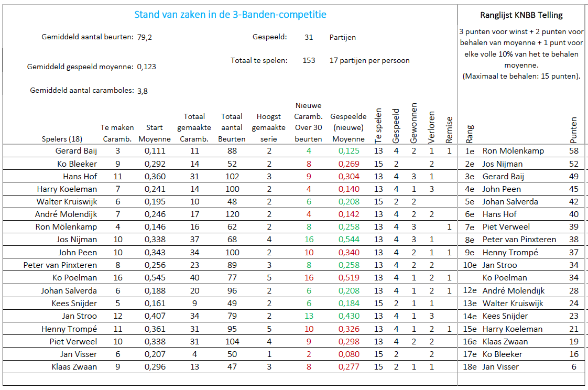Click Klaas Zwaan in the Spelers column
The width and height of the screenshot is (588, 390).
tap(74, 367)
